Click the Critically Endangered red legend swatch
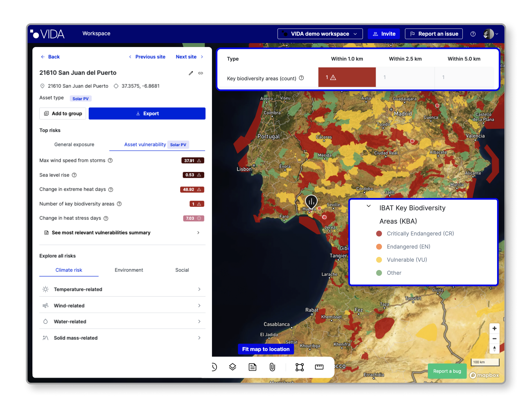The image size is (532, 416). [379, 234]
